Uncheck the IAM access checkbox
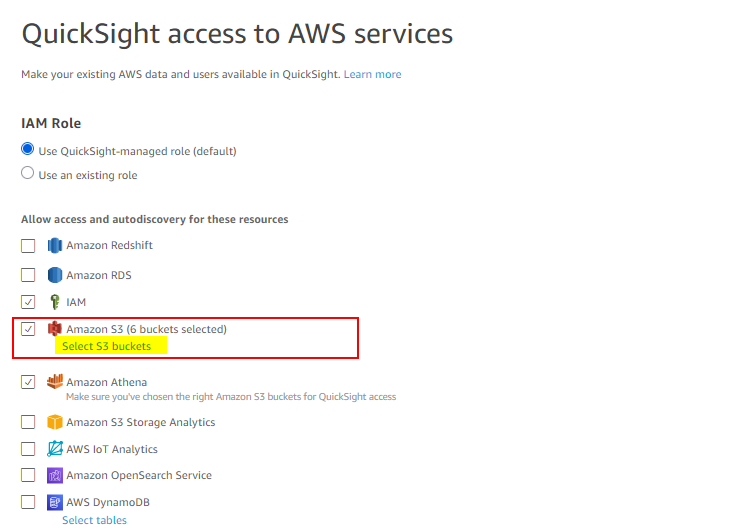 (28, 302)
